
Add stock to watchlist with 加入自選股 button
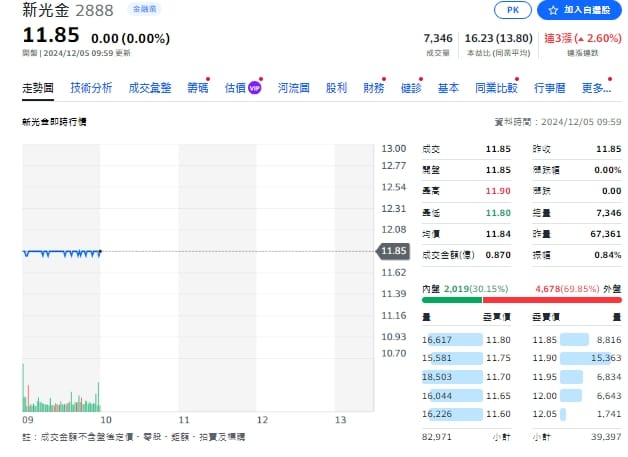579,10
